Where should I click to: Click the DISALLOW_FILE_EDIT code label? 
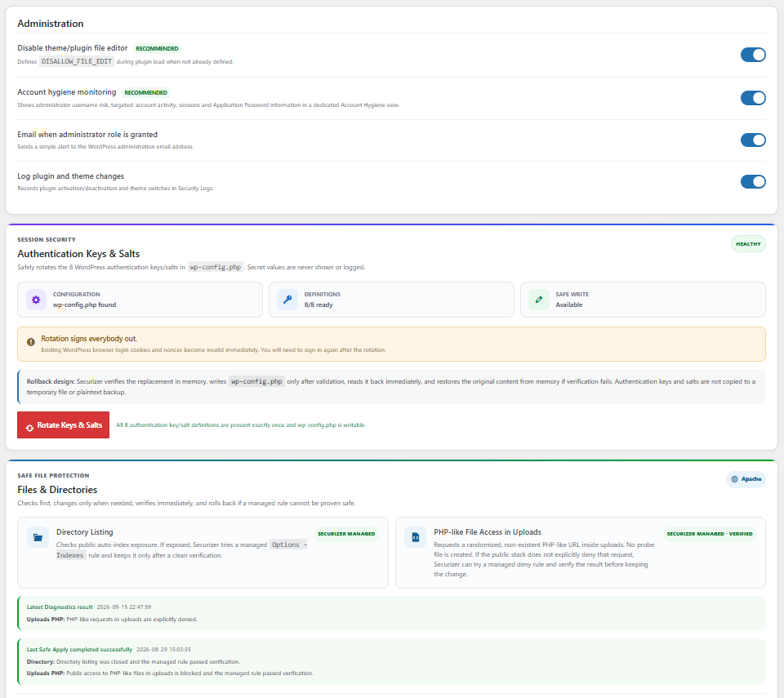(x=77, y=61)
